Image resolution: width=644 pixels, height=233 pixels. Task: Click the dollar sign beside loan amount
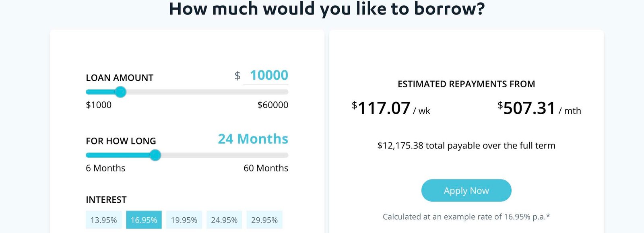pos(237,76)
